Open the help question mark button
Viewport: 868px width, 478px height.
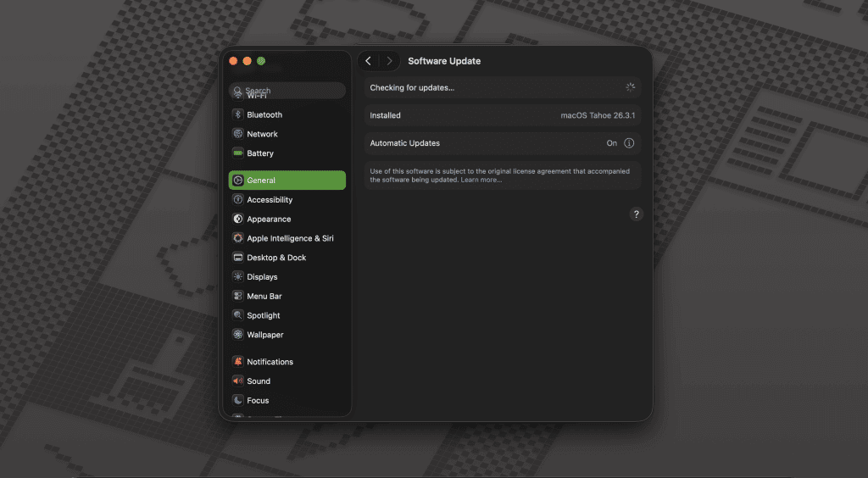(637, 214)
